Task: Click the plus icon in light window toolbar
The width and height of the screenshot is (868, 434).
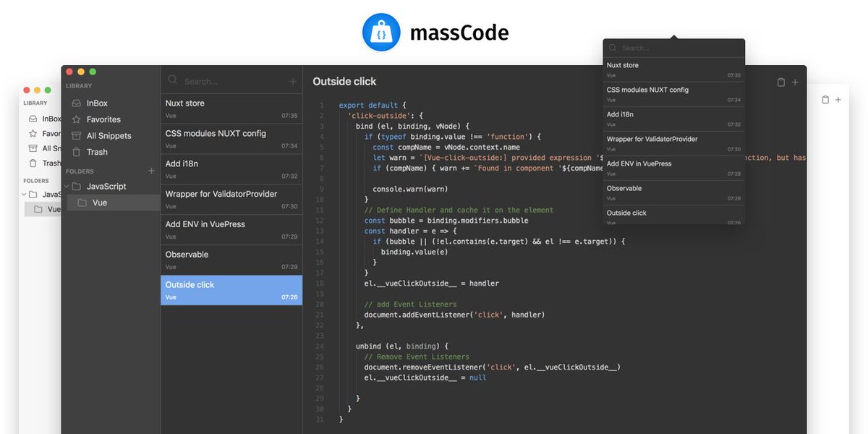Action: tap(838, 99)
